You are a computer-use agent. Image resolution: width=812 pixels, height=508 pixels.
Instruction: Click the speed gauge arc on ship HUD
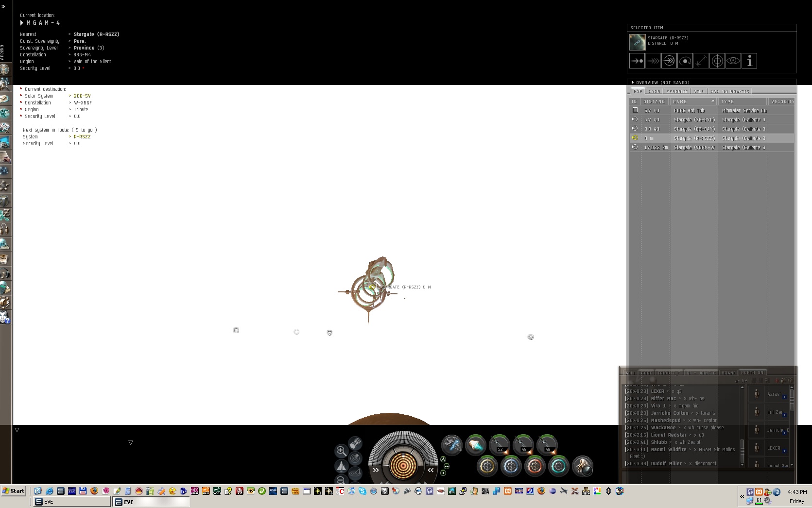(403, 438)
